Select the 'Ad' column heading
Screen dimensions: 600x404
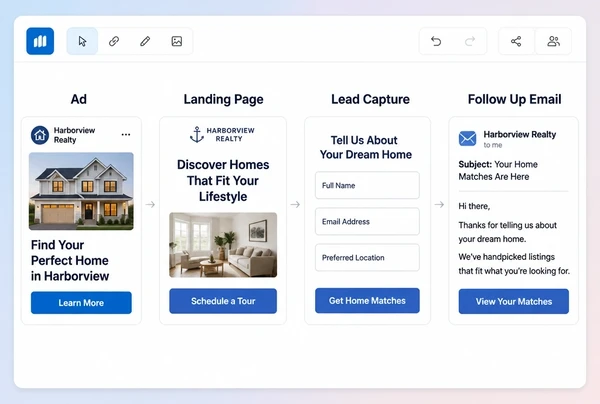[79, 99]
